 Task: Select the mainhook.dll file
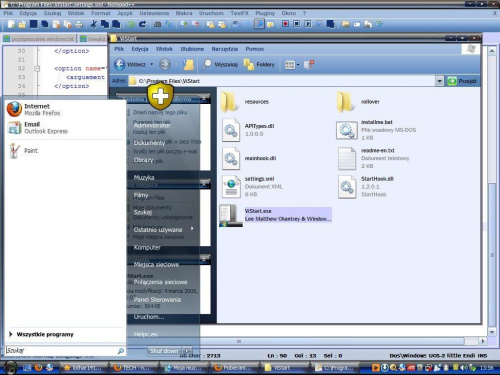click(x=249, y=158)
